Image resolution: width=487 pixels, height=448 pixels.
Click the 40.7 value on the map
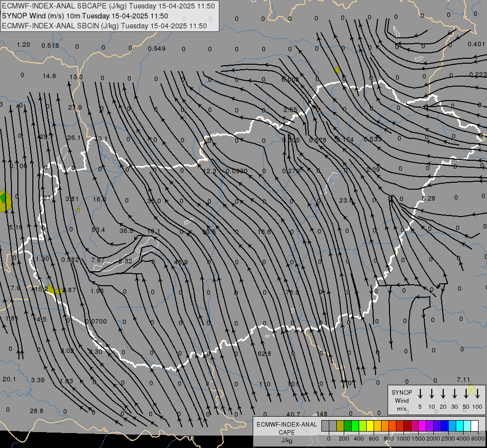293,414
